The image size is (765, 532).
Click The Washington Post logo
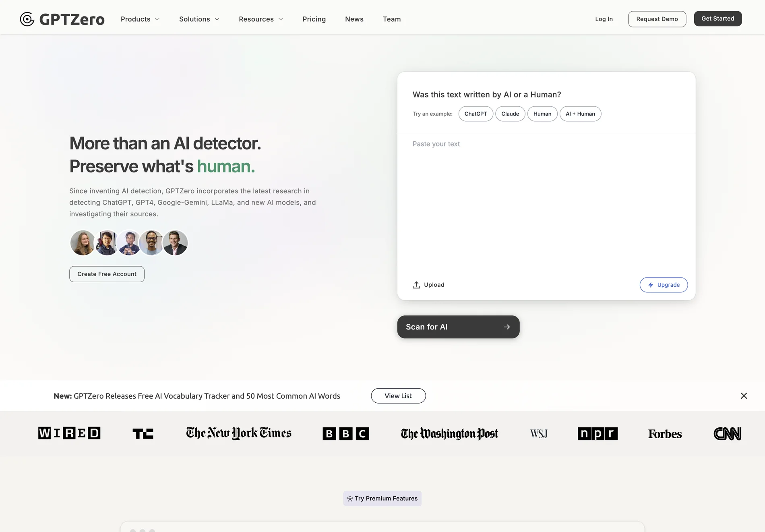tap(449, 433)
